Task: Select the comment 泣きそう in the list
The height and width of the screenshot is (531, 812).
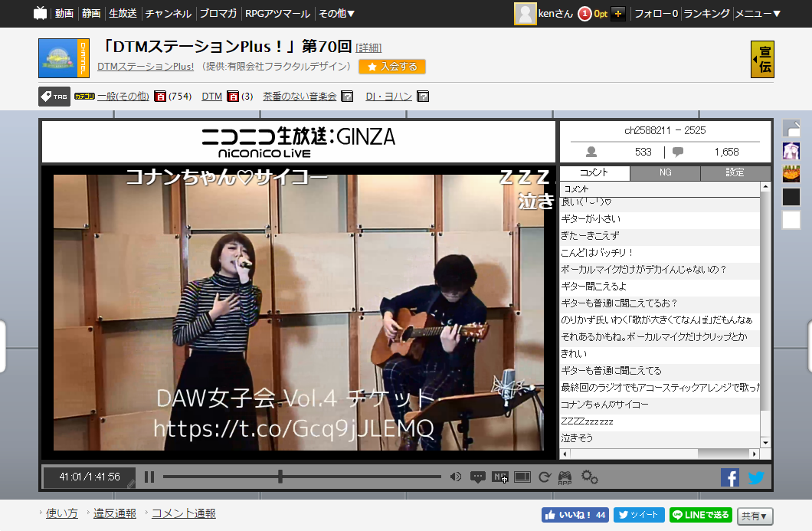Action: [660, 438]
